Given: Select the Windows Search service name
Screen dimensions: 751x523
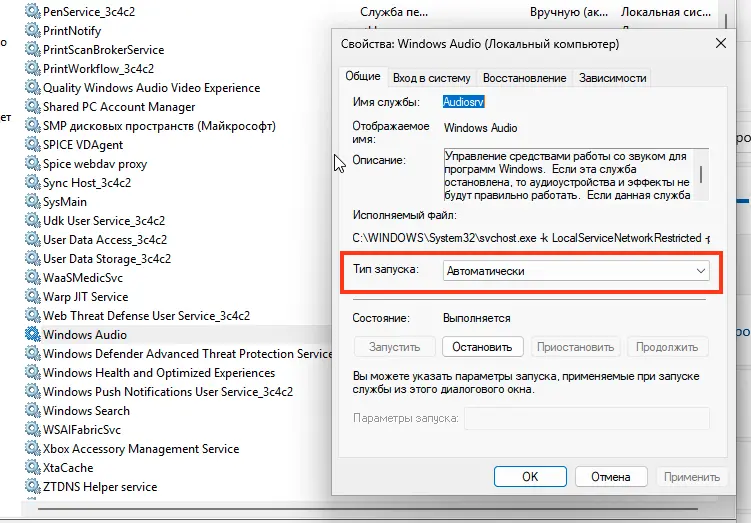Looking at the screenshot, I should [86, 410].
